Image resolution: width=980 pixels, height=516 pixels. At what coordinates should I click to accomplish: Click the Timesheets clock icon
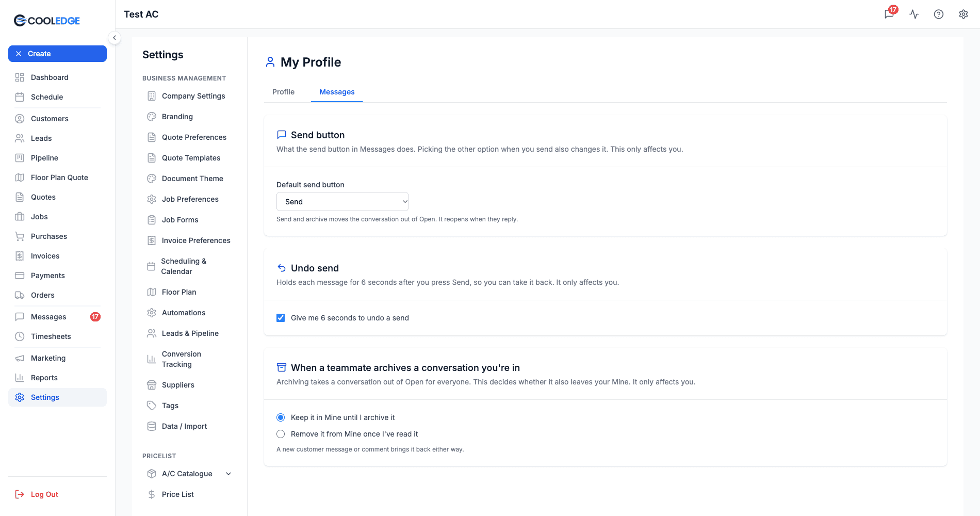20,336
